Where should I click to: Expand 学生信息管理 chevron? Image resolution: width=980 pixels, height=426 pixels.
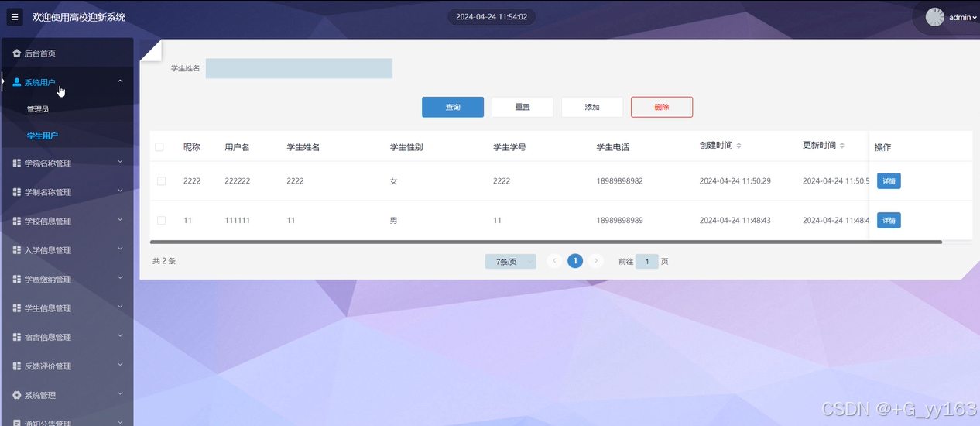(x=120, y=307)
